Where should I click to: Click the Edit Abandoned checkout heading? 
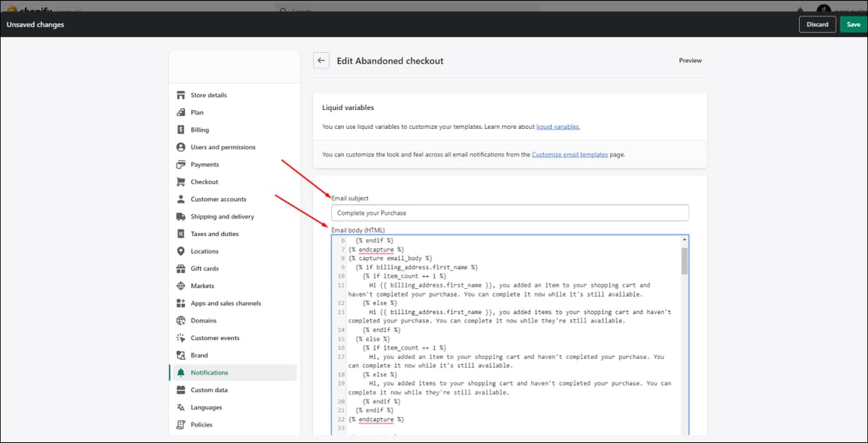391,61
